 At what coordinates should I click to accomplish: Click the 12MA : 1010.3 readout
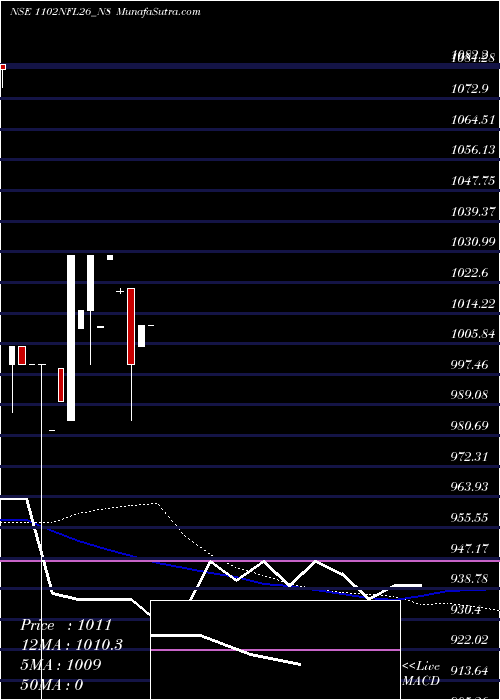click(x=71, y=645)
